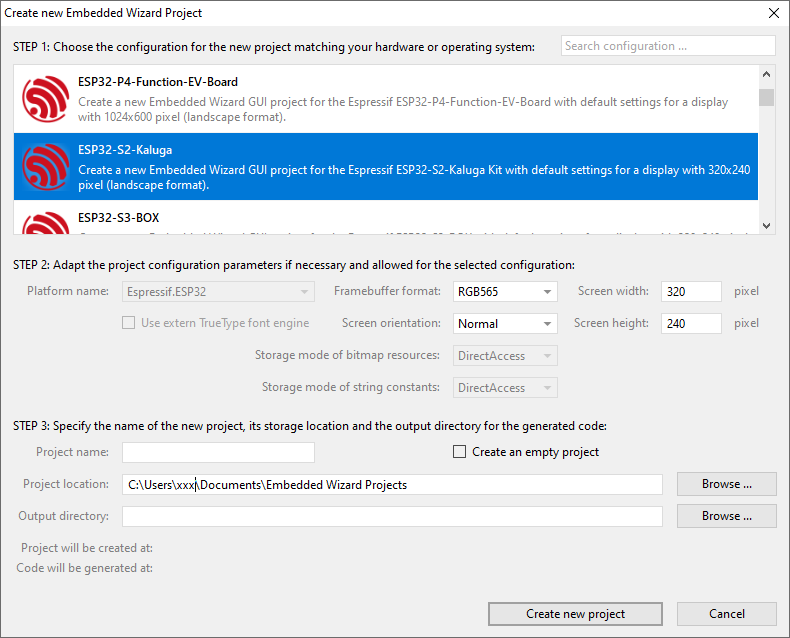Browse for the Project location folder
Image resolution: width=790 pixels, height=638 pixels.
(726, 484)
